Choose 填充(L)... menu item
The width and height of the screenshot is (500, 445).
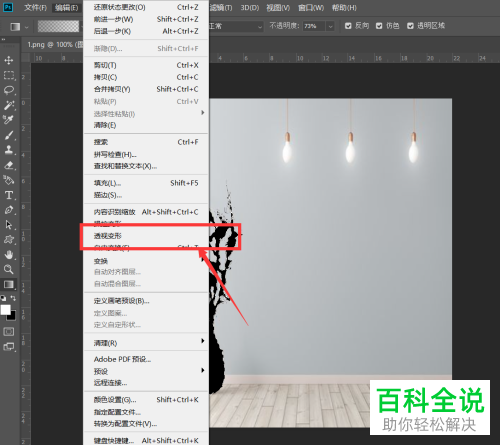click(x=146, y=183)
